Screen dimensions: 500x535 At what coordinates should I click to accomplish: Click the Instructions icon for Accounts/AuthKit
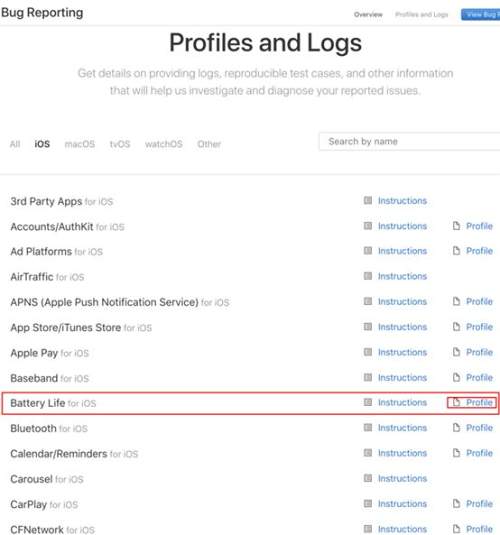point(368,226)
